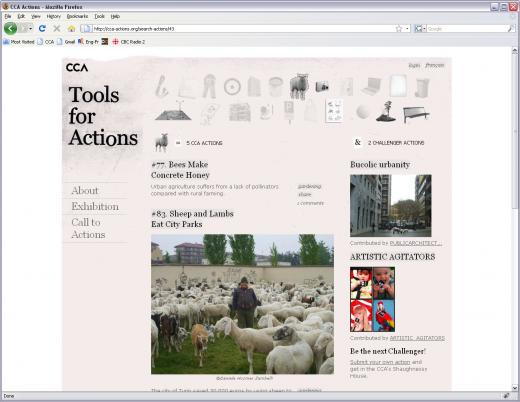
Task: Open the Exhibition section
Action: coord(95,206)
